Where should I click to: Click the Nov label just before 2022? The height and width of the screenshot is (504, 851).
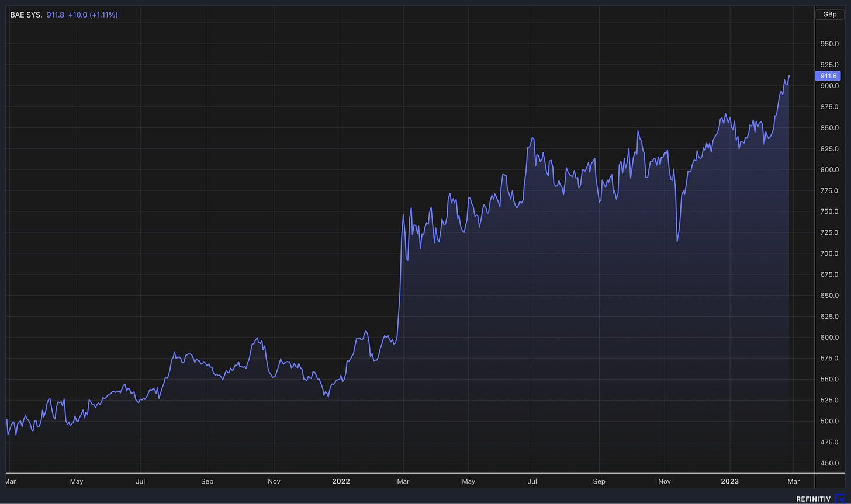pyautogui.click(x=274, y=482)
